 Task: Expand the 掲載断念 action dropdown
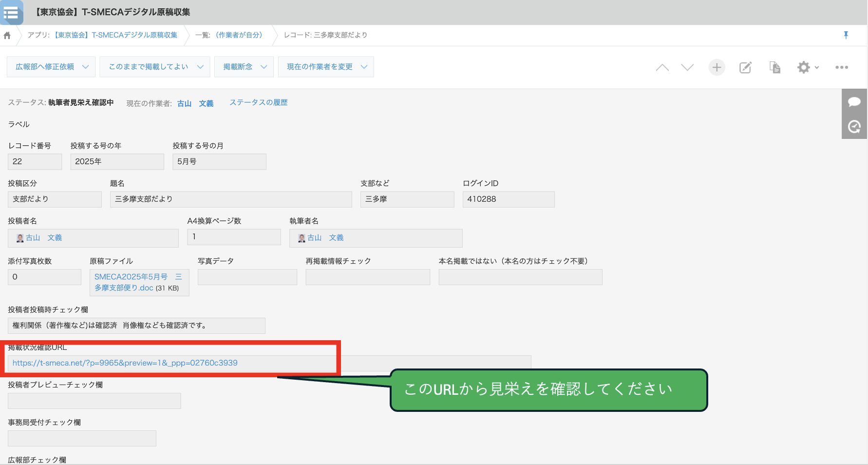pos(264,67)
